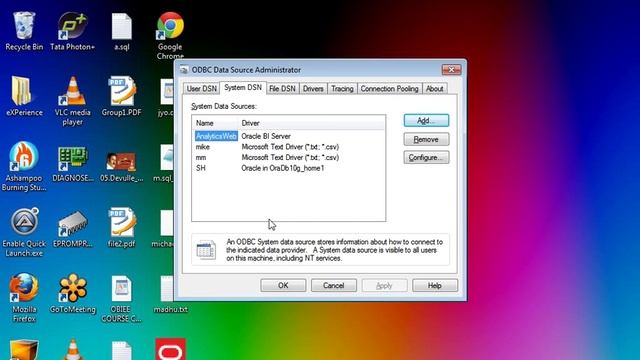This screenshot has width=640, height=360.
Task: Launch VLC media player shortcut
Action: [73, 100]
